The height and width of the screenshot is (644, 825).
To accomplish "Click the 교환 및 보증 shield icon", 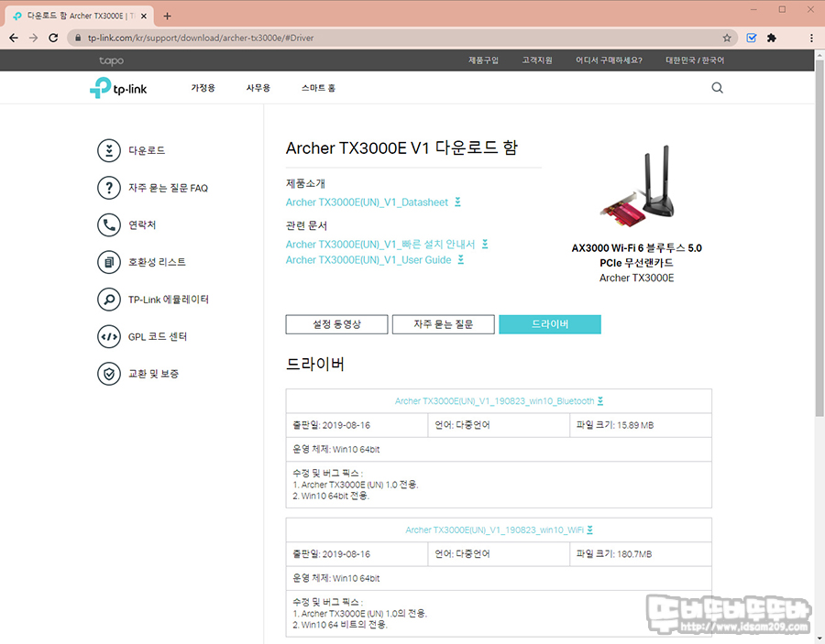I will click(109, 374).
